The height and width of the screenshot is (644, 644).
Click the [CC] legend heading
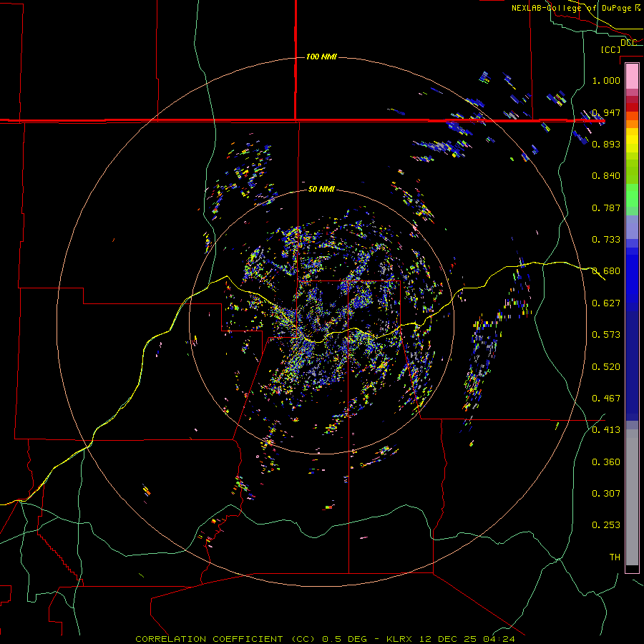[x=611, y=49]
